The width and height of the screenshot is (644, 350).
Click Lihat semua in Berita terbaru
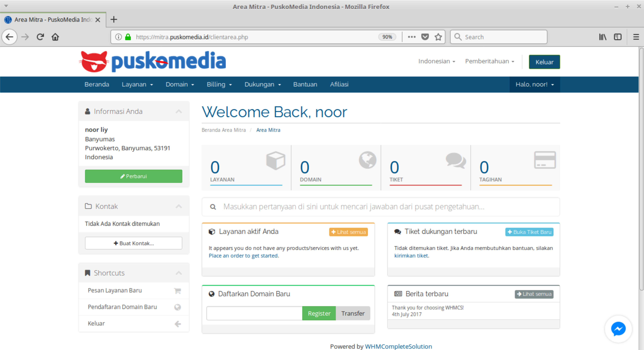[534, 294]
